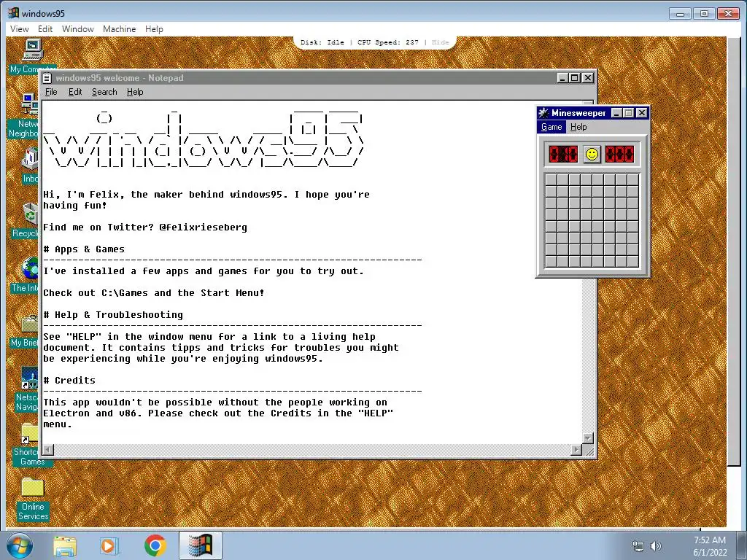Open File Explorer from the taskbar

pos(65,546)
